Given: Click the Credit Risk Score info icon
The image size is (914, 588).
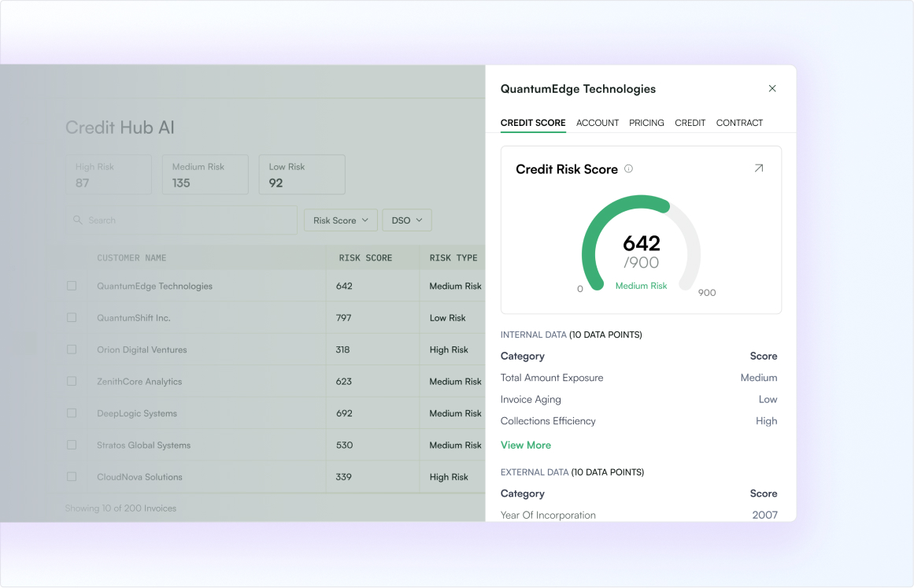Looking at the screenshot, I should (628, 169).
